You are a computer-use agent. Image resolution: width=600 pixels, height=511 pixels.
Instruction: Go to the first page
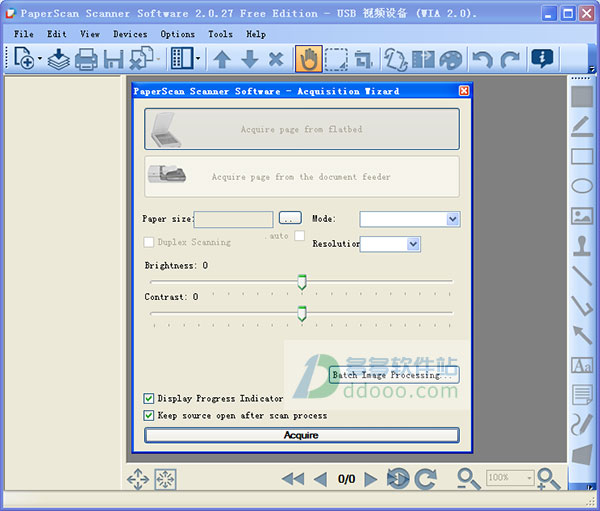click(293, 479)
